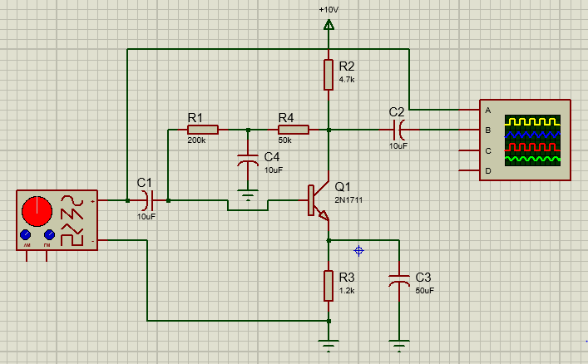Click oscilloscope channel C pin label
The height and width of the screenshot is (364, 588).
click(488, 150)
